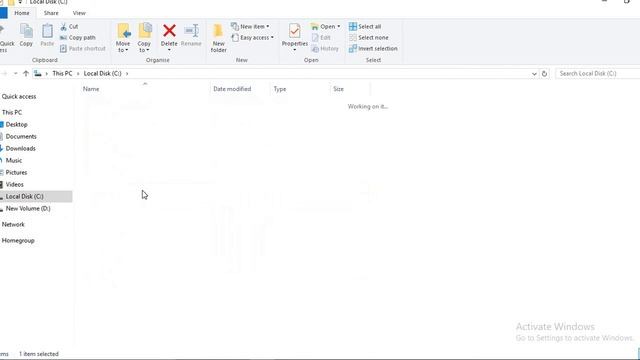Screen dimensions: 640x360
Task: Click Copy path in the Clipboard group
Action: [78, 38]
